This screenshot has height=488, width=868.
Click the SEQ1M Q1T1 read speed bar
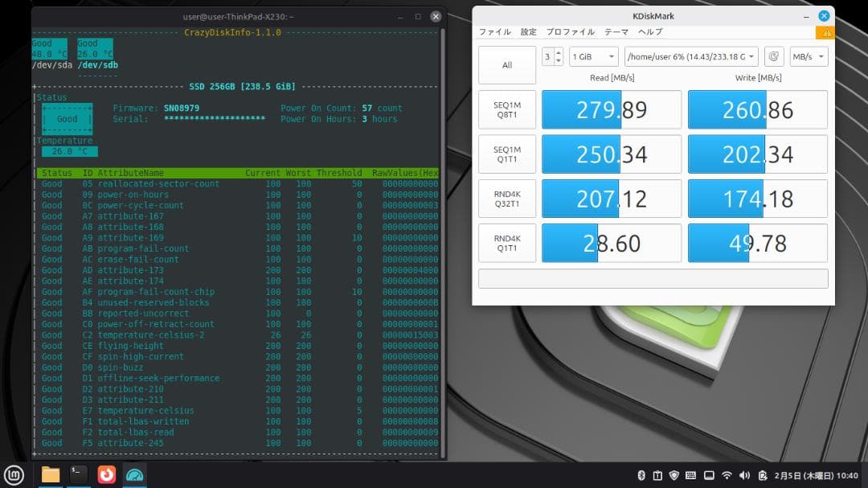click(x=611, y=154)
